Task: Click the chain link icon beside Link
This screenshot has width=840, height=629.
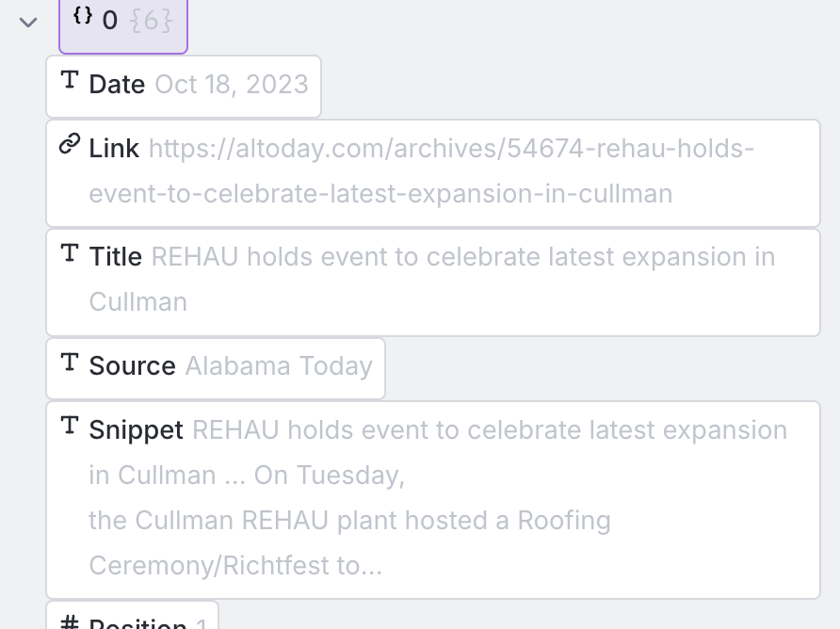Action: (x=70, y=145)
